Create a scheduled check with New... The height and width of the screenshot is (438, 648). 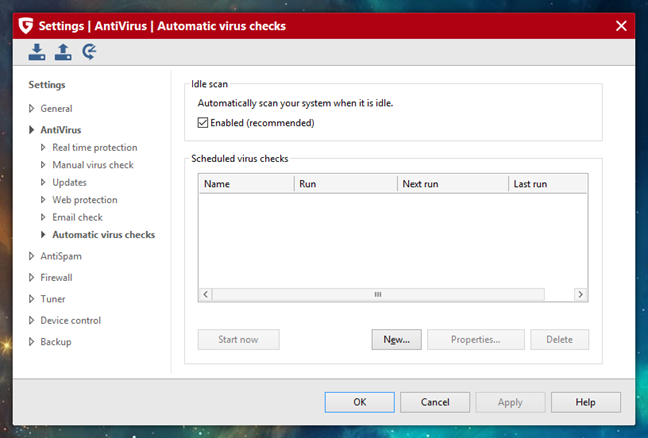396,340
